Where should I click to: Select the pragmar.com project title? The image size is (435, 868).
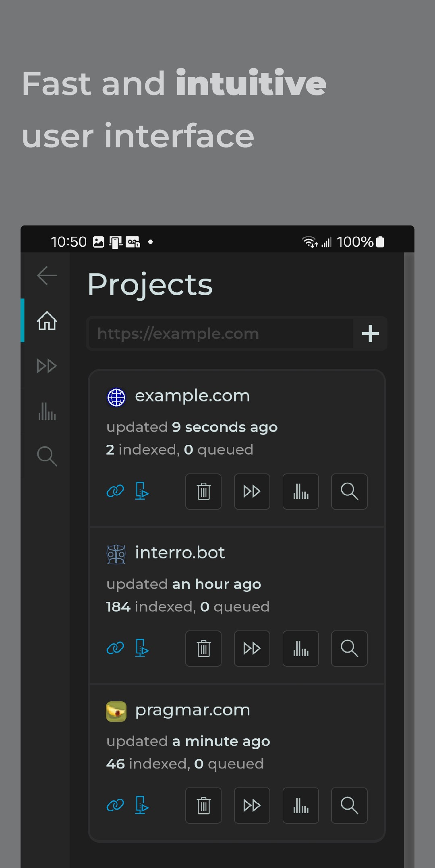pos(193,710)
